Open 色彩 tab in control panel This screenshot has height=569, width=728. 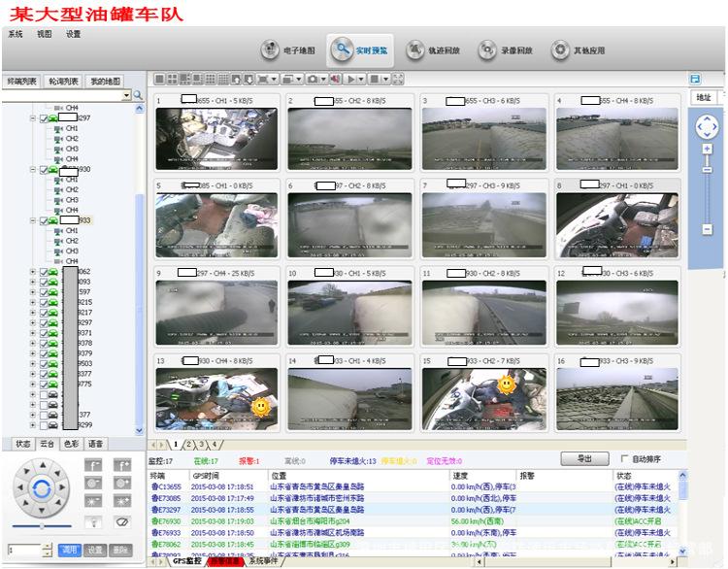pyautogui.click(x=71, y=444)
